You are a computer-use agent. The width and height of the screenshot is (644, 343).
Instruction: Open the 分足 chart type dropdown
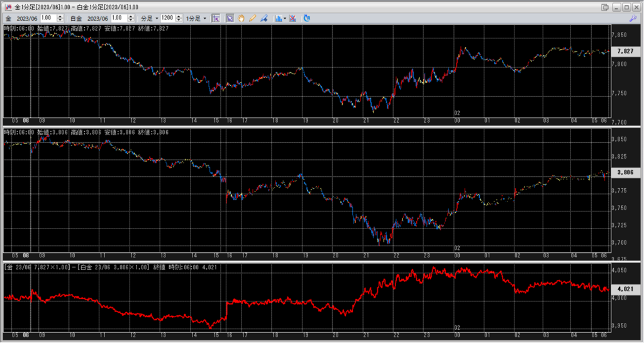click(148, 18)
